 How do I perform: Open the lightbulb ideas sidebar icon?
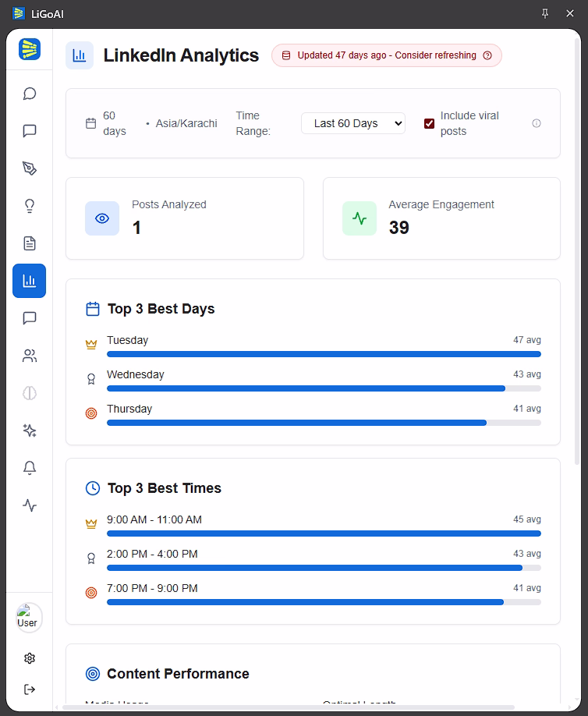pyautogui.click(x=30, y=206)
